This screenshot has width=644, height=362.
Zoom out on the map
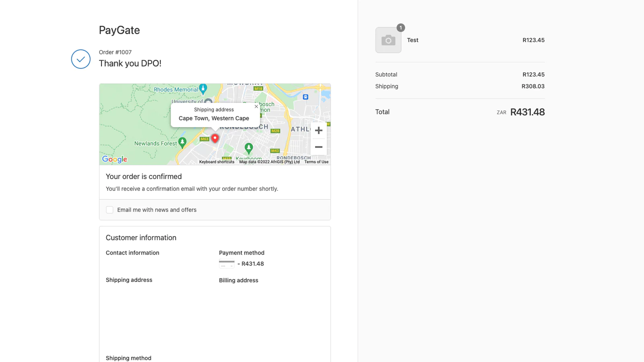point(318,147)
